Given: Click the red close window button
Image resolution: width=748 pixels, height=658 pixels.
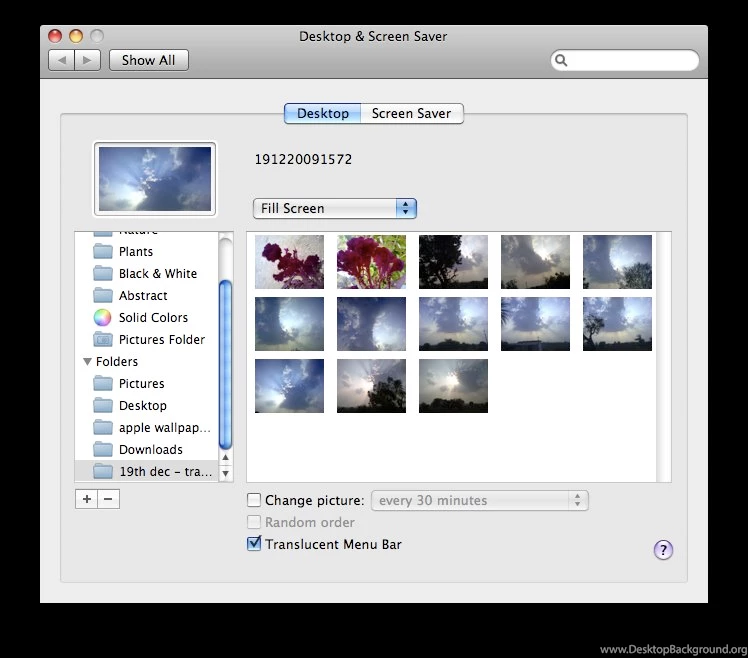Looking at the screenshot, I should [55, 36].
